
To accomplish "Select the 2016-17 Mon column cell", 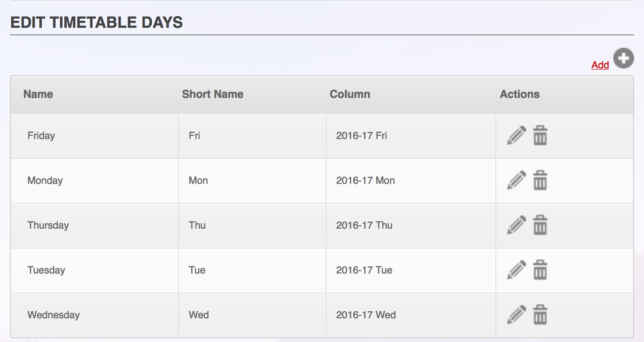I will point(411,181).
